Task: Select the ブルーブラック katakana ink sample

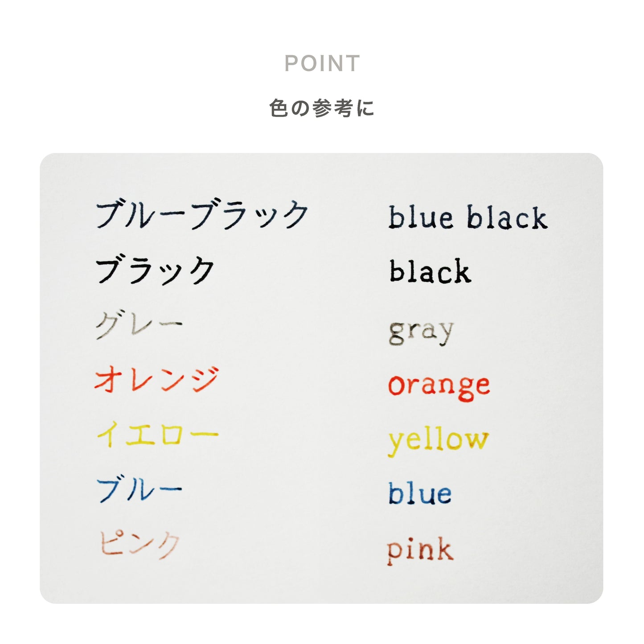Action: [x=202, y=215]
